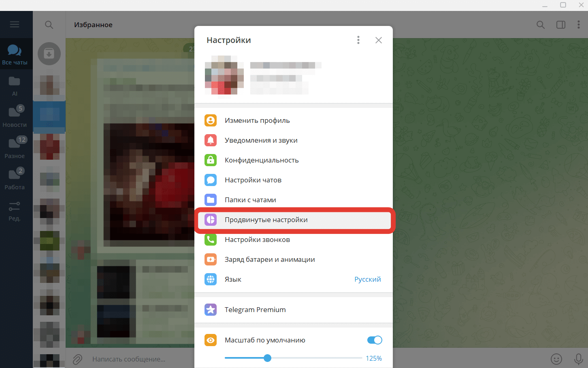
Task: Open the 'Все чаты' folder tab
Action: pos(15,54)
